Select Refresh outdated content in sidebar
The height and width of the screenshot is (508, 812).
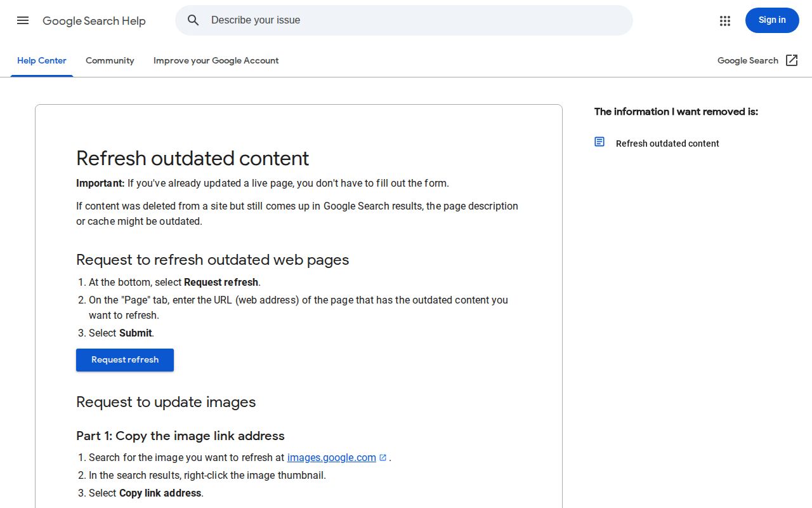point(667,144)
